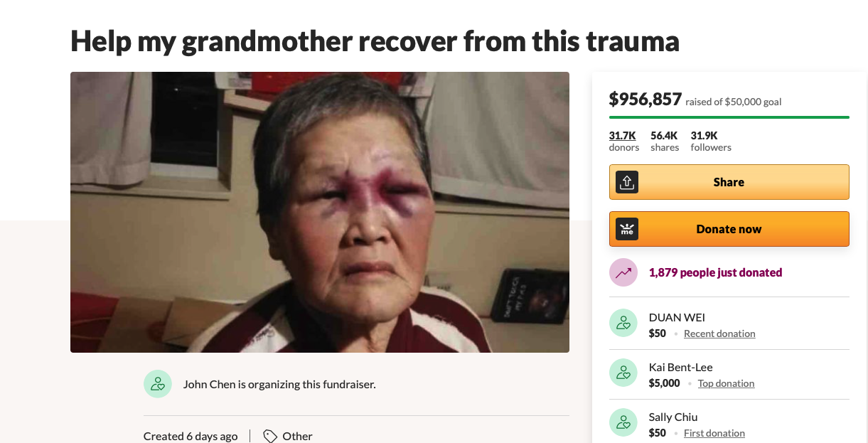This screenshot has height=443, width=868.
Task: Click the Share button
Action: pyautogui.click(x=729, y=182)
